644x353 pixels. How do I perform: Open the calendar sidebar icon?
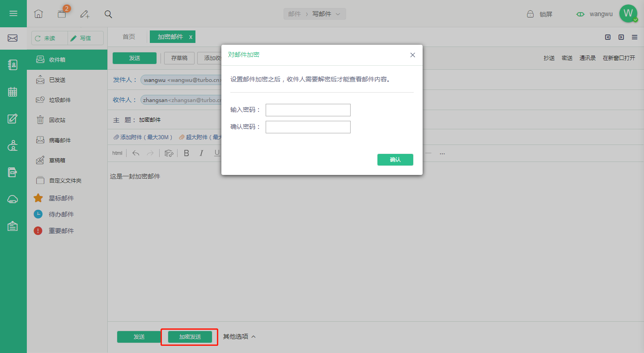(13, 92)
